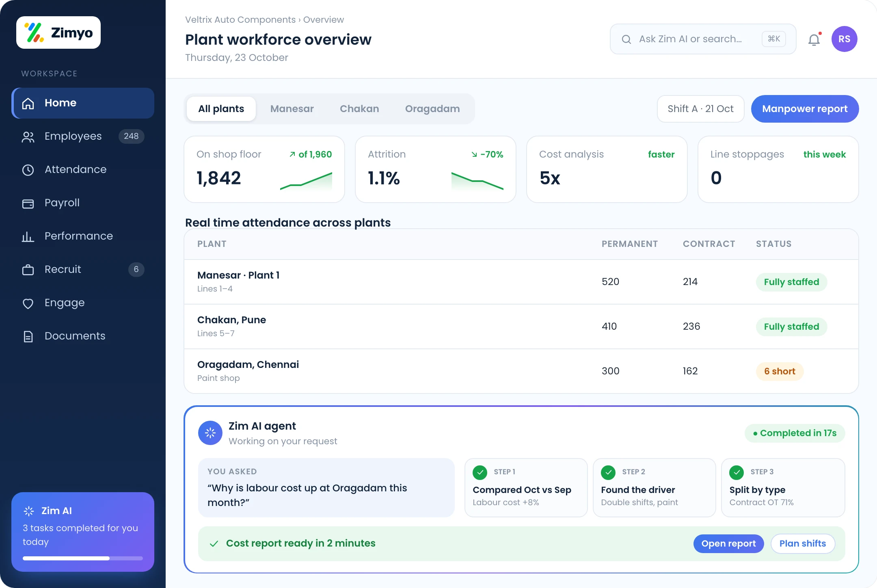Click the Zimyo logo
The width and height of the screenshot is (877, 588).
point(58,32)
